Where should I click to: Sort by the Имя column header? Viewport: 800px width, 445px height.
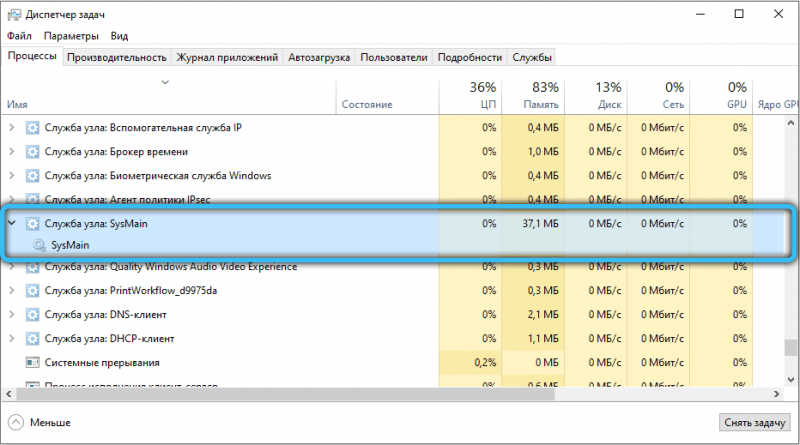[x=168, y=97]
